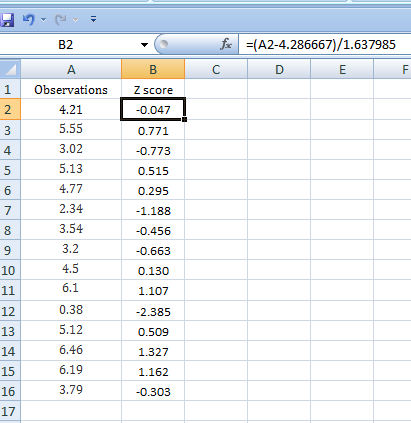
Task: Select column E header
Action: tap(342, 69)
